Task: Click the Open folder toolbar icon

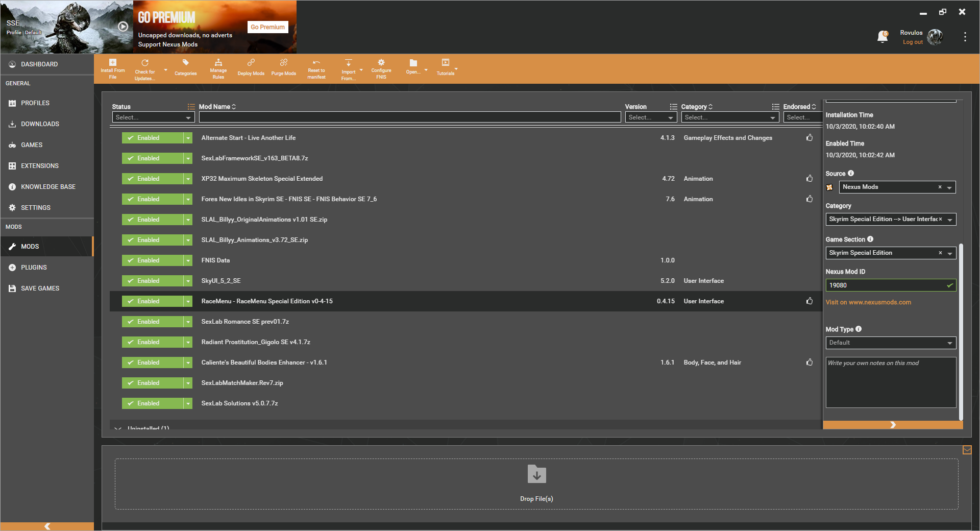Action: pyautogui.click(x=413, y=67)
